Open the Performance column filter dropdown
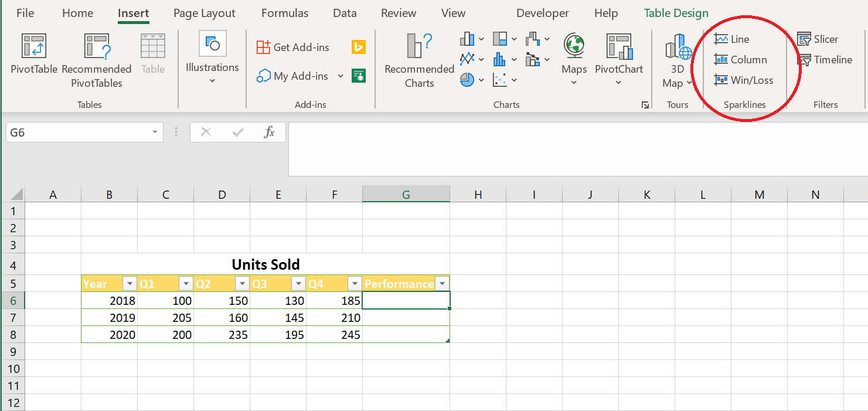 (442, 284)
